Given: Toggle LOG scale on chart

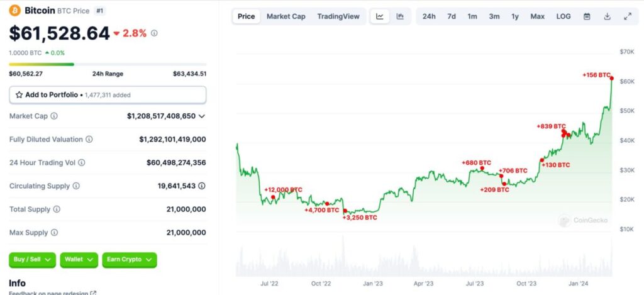Looking at the screenshot, I should 563,16.
